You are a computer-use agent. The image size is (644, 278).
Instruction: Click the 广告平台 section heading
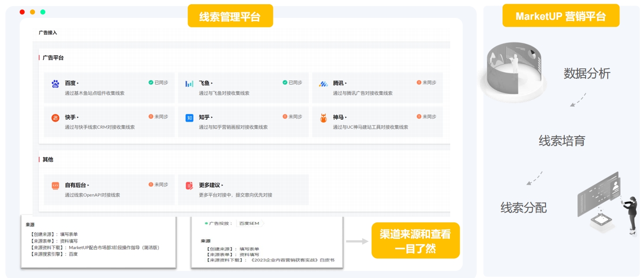(x=53, y=58)
